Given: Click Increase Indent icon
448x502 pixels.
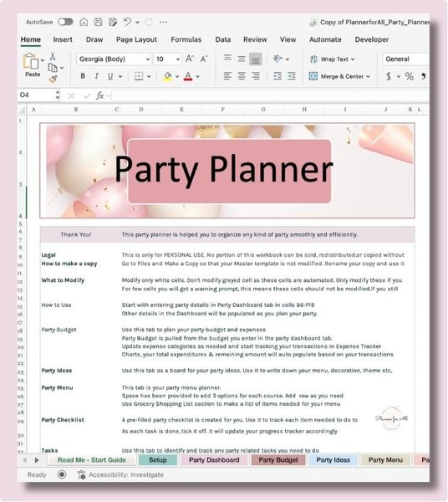Looking at the screenshot, I should (x=292, y=76).
